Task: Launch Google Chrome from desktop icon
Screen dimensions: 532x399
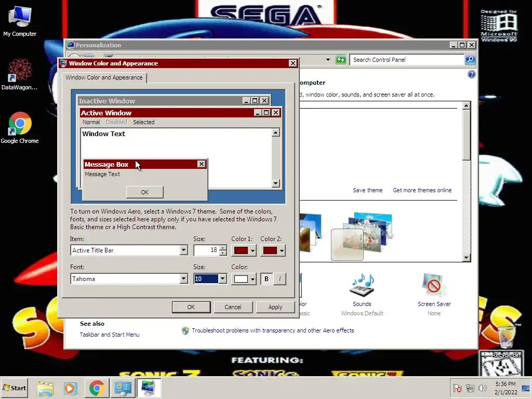Action: click(x=20, y=128)
